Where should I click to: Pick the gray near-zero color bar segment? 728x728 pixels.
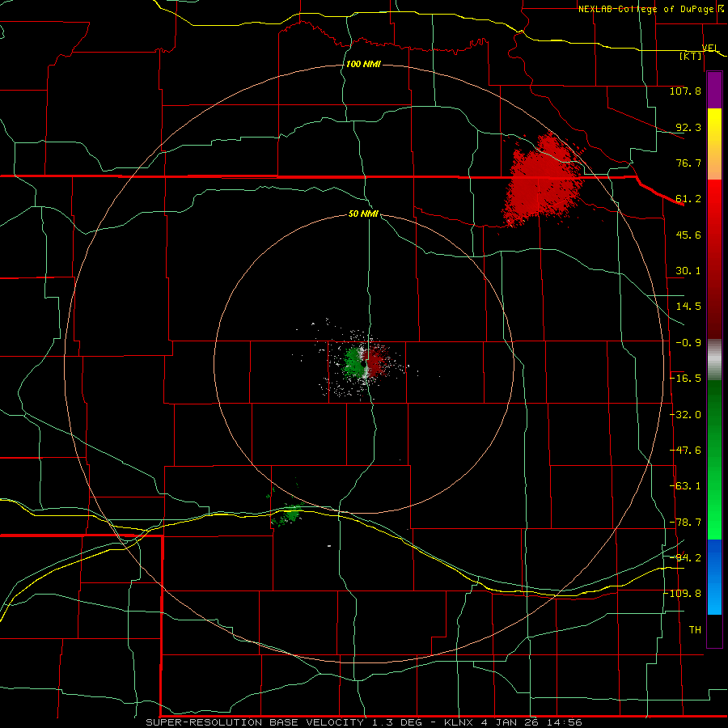click(x=714, y=360)
